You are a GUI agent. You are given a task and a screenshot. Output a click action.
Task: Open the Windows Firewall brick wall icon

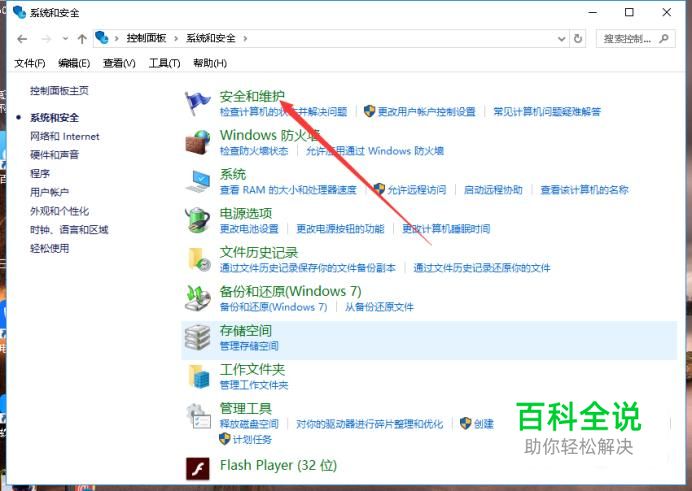[197, 142]
